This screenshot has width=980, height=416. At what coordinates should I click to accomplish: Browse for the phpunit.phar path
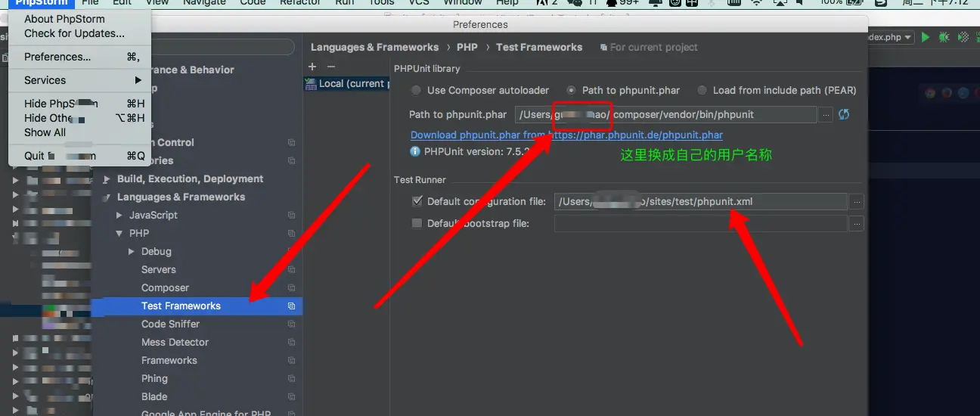[826, 114]
